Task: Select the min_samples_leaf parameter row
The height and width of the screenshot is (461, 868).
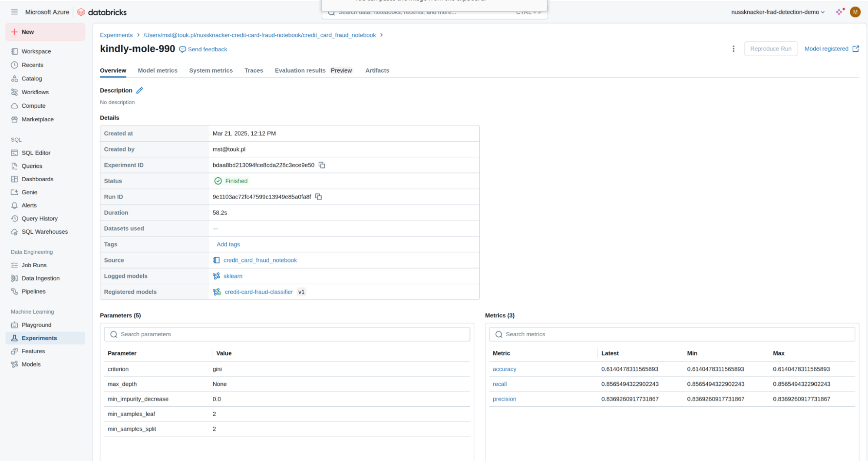Action: click(287, 414)
